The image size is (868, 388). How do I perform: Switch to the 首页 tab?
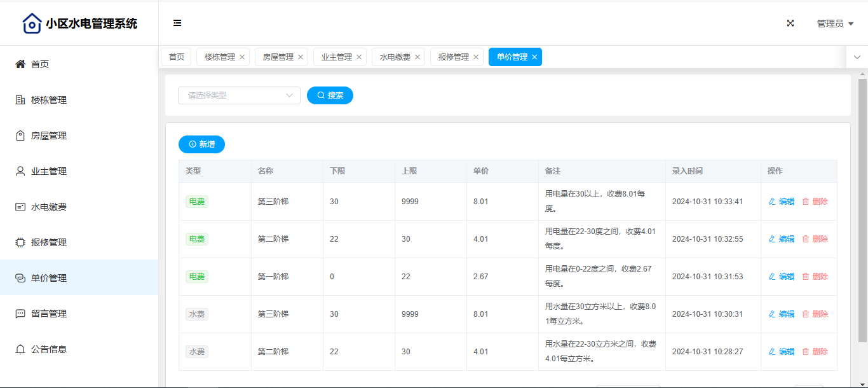click(176, 57)
